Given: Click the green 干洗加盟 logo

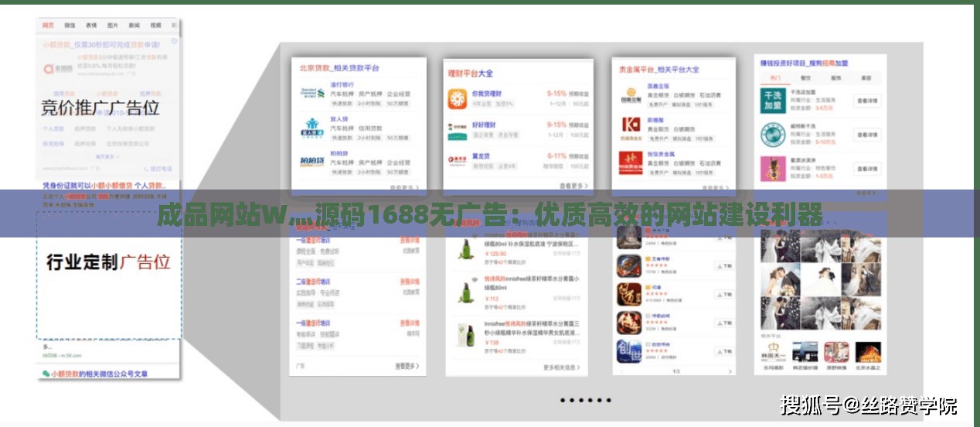Looking at the screenshot, I should click(773, 101).
